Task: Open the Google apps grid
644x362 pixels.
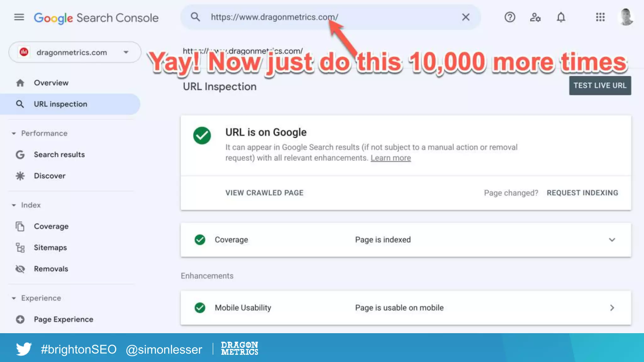Action: (600, 17)
